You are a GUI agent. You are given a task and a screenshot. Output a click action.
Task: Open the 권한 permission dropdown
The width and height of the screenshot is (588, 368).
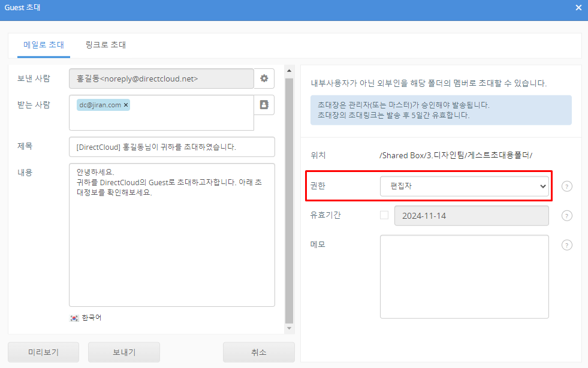pyautogui.click(x=465, y=186)
